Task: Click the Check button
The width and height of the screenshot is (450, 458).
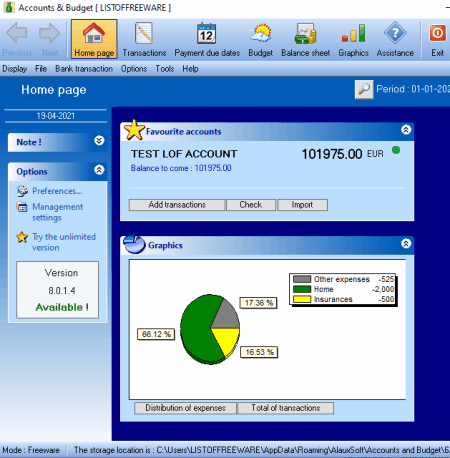Action: click(251, 205)
